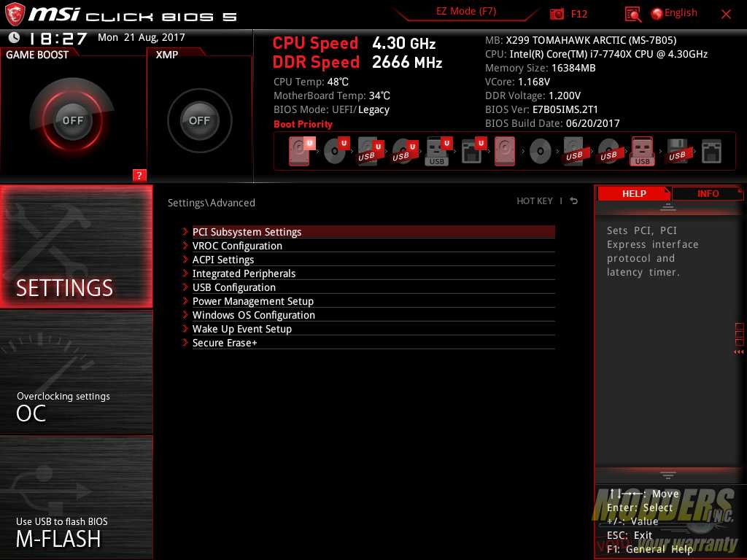The height and width of the screenshot is (560, 747).
Task: Click the CPU Temp 48°C reading
Action: click(311, 82)
